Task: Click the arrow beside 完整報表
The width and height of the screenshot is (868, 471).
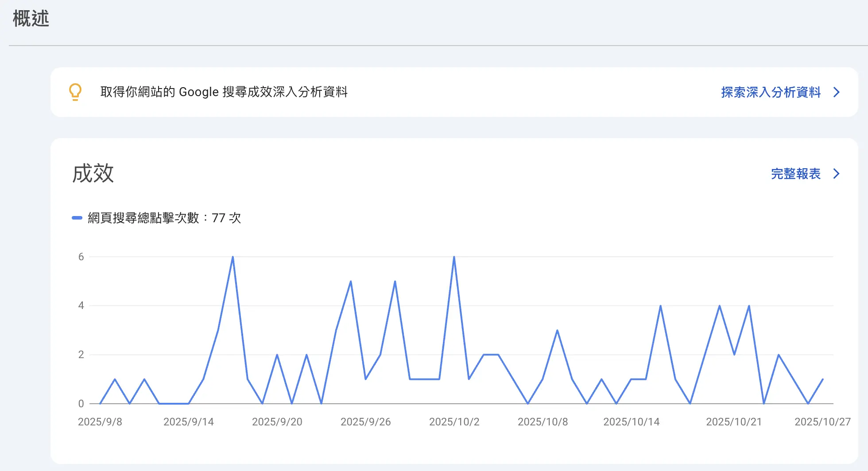Action: pos(836,174)
